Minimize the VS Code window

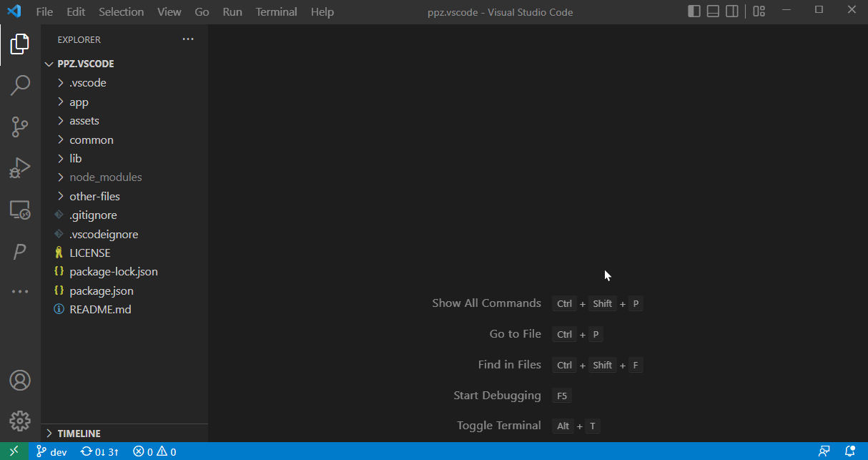[x=786, y=10]
